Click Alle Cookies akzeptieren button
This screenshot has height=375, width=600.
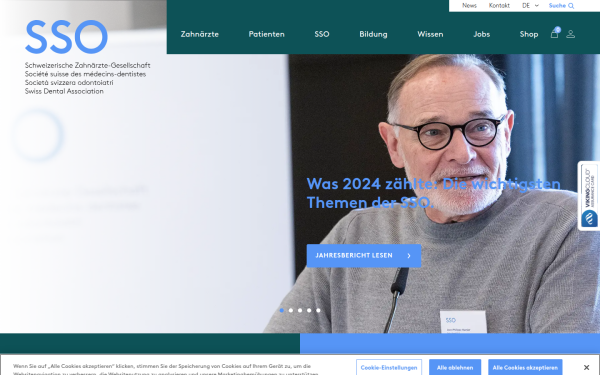tap(525, 367)
